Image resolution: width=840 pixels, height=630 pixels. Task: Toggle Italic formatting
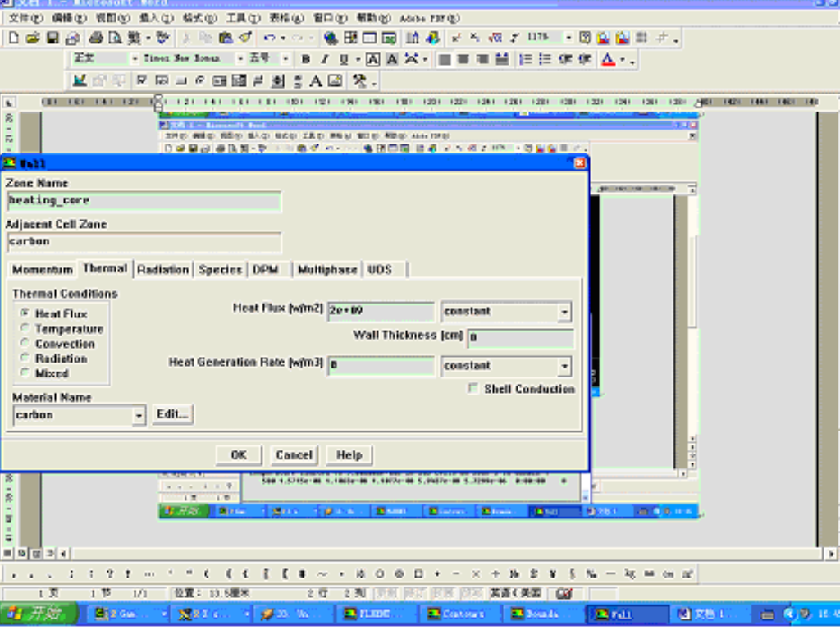(324, 59)
